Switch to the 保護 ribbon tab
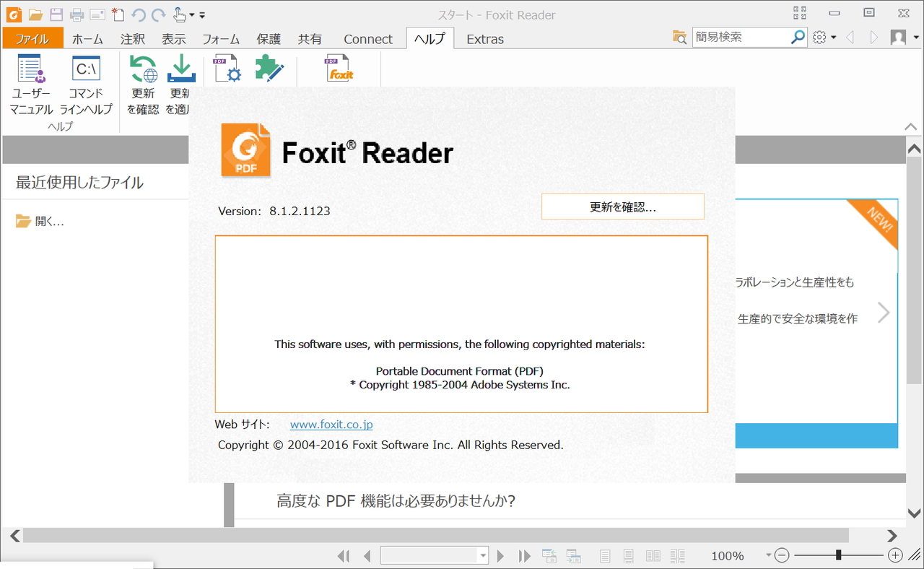Viewport: 924px width, 569px height. (268, 39)
